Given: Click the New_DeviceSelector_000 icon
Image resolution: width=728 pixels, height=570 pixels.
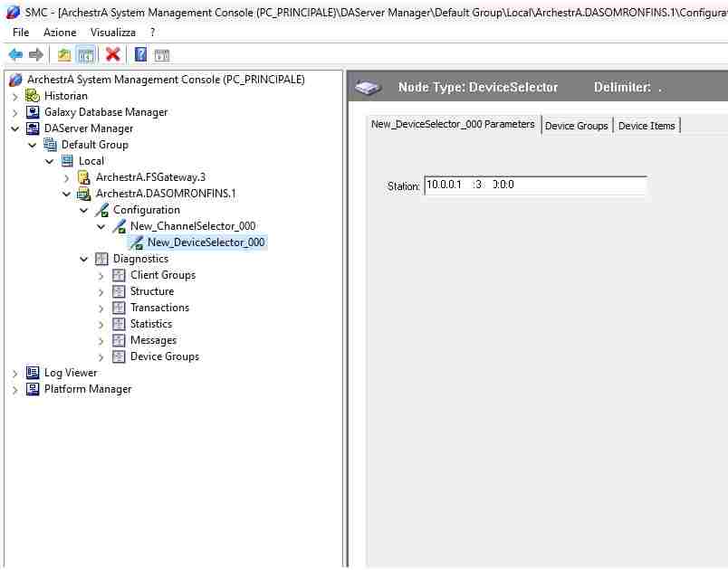Looking at the screenshot, I should pos(136,242).
